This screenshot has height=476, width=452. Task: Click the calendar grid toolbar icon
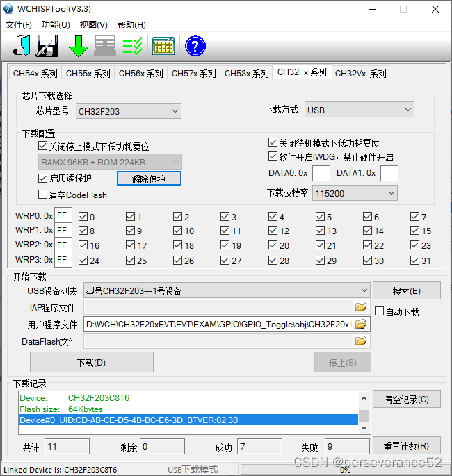pos(163,46)
